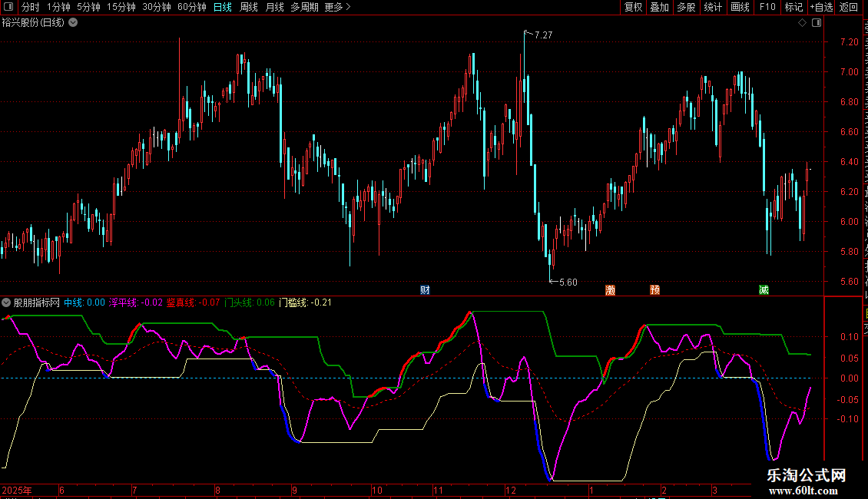Expand the 更多 periods menu
The image size is (868, 499).
tap(337, 8)
